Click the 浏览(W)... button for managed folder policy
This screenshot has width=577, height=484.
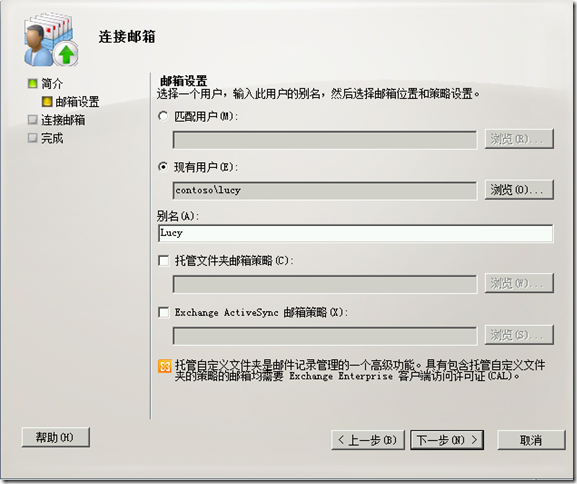pyautogui.click(x=519, y=283)
